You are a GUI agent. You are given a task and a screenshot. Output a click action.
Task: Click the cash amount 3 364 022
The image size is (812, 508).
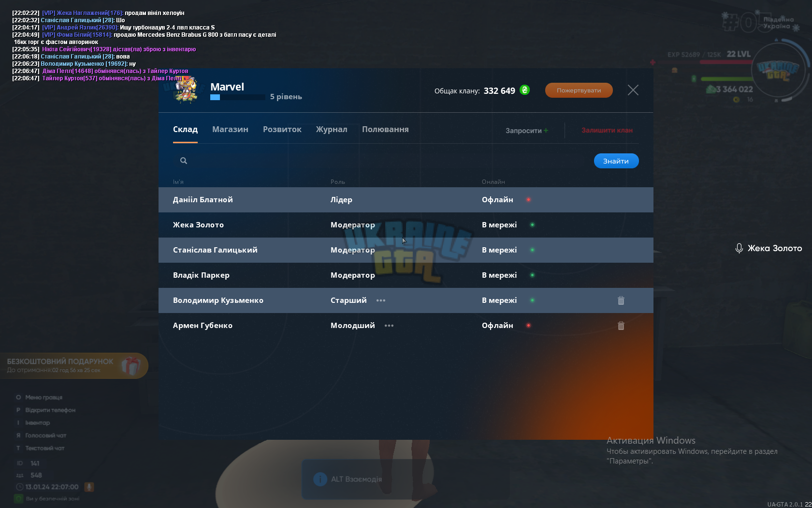coord(734,90)
